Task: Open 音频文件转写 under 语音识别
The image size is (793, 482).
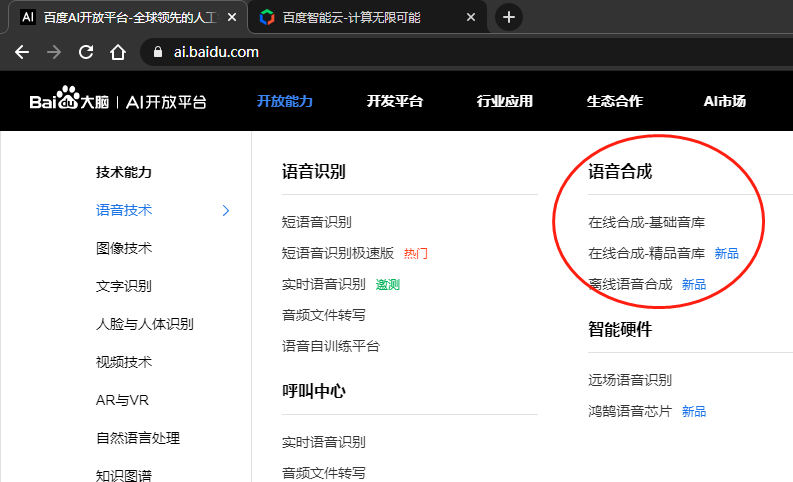Action: (324, 315)
